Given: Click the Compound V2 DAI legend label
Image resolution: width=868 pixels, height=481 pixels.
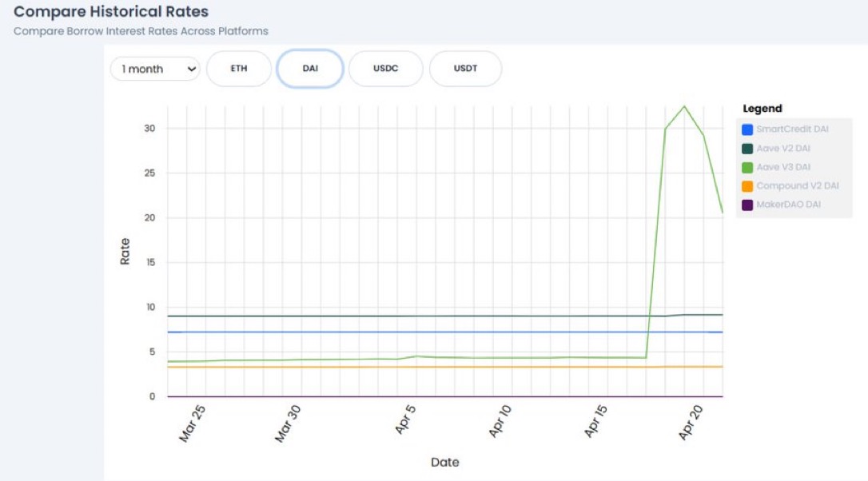Looking at the screenshot, I should pos(798,186).
